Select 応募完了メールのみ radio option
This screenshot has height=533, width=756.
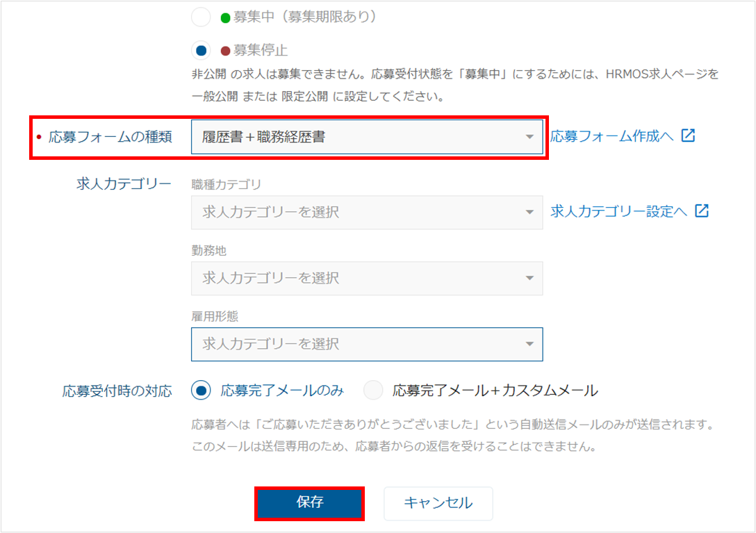coord(201,391)
